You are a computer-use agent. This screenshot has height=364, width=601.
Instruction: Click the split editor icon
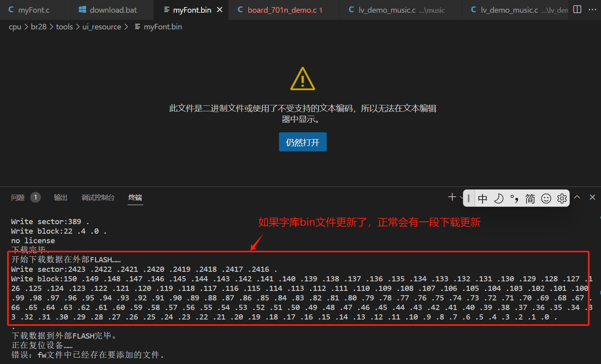[x=578, y=10]
